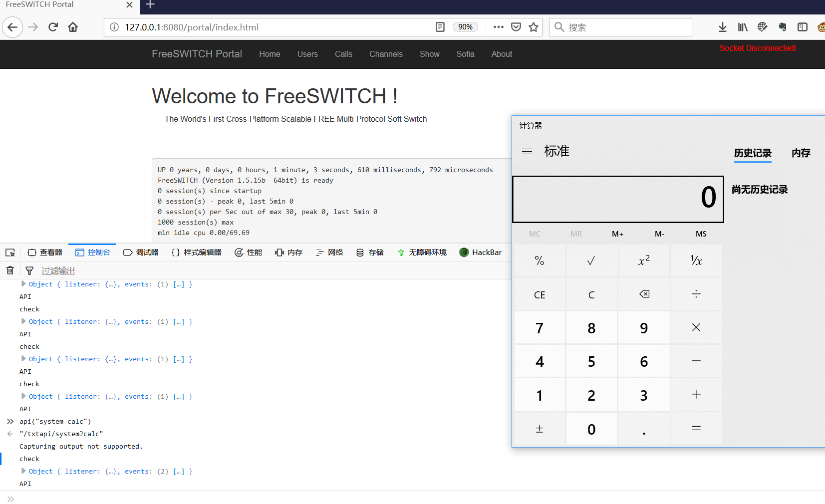Reload the FreeSWITCH Portal page
The height and width of the screenshot is (504, 825).
coord(53,27)
